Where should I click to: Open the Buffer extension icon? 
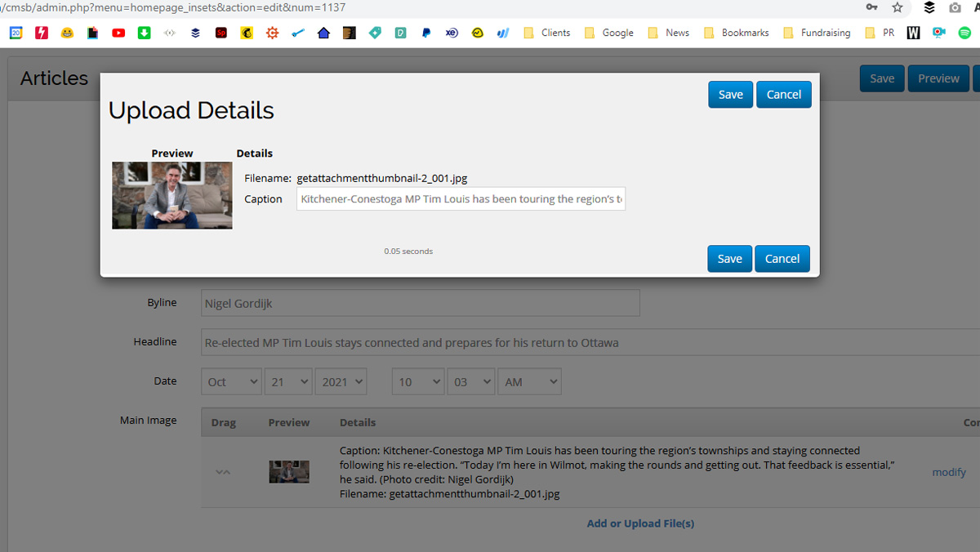pos(929,7)
